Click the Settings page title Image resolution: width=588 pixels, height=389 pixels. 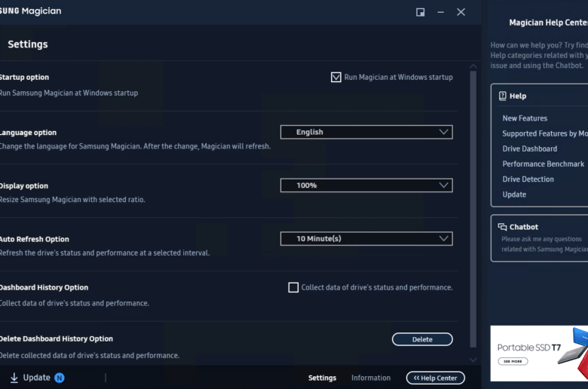[x=28, y=44]
